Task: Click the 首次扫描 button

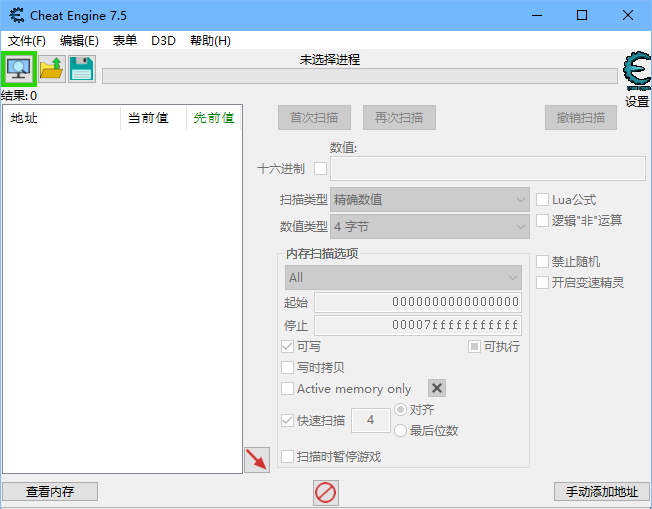Action: click(314, 118)
